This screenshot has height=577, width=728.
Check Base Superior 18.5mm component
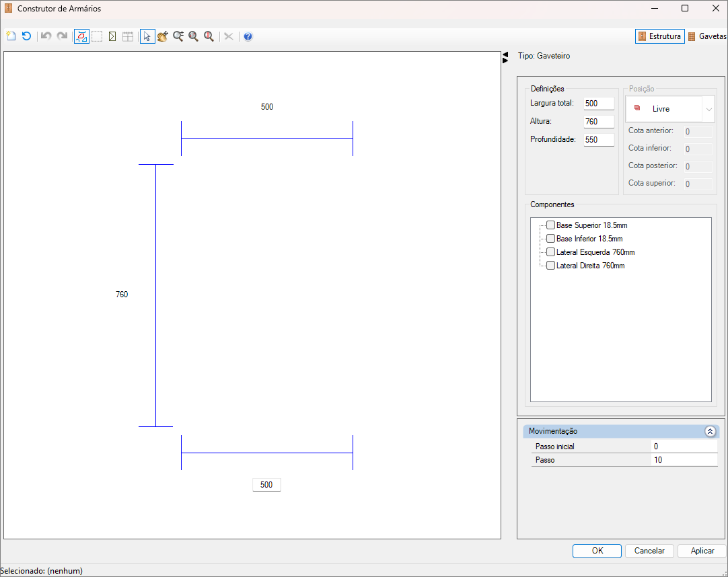click(x=550, y=225)
